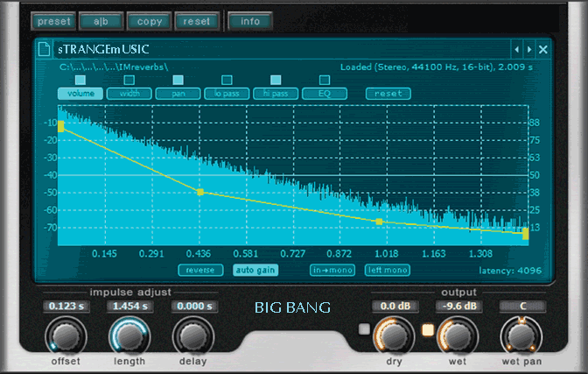Click the delay knob
588x374 pixels.
pyautogui.click(x=193, y=336)
